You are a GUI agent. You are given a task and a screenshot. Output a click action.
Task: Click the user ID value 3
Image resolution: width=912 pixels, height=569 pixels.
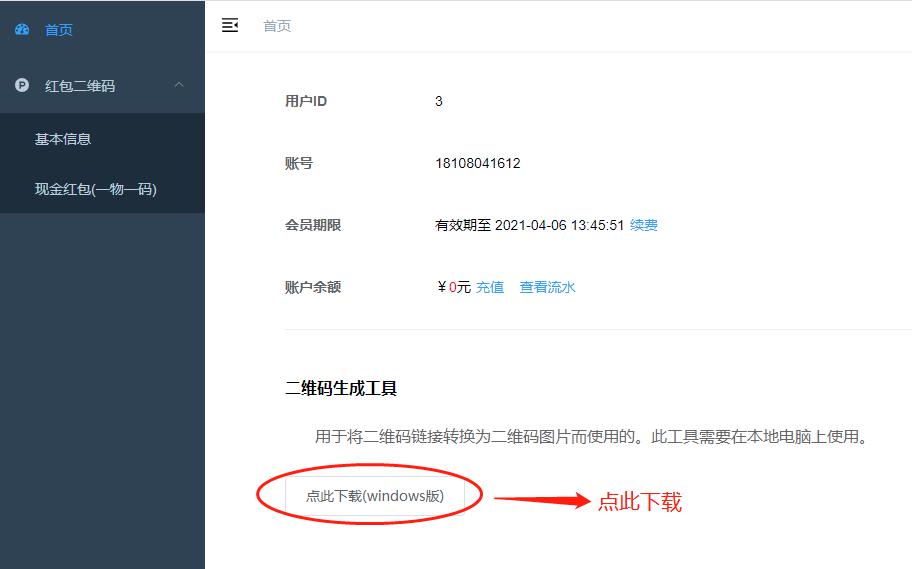pos(439,101)
